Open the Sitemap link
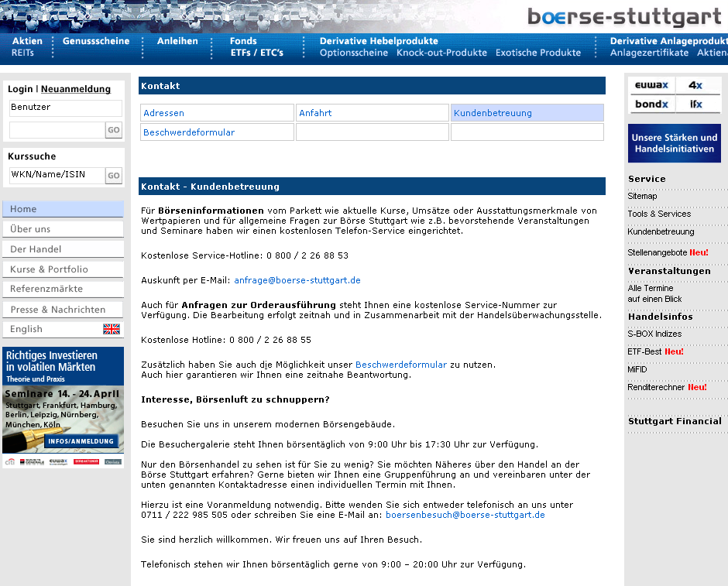Screen dimensions: 728x586 [x=642, y=196]
